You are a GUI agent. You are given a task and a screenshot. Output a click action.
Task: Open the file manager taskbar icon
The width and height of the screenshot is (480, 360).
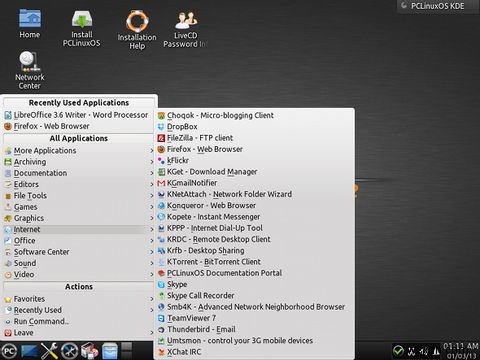[109, 351]
